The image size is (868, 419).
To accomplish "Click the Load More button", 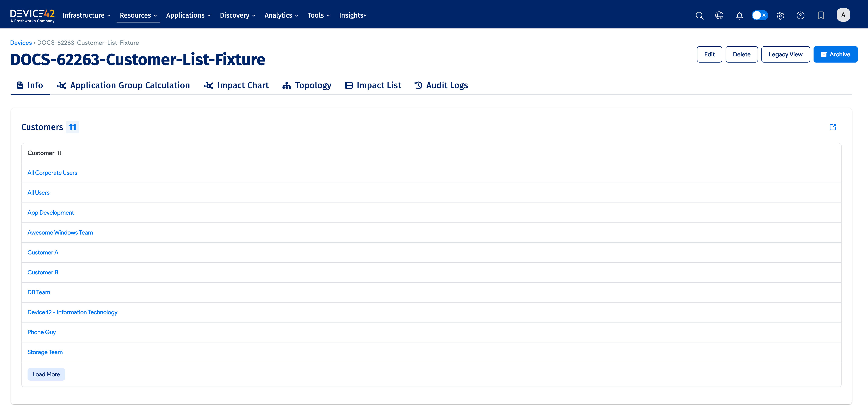I will click(x=46, y=374).
